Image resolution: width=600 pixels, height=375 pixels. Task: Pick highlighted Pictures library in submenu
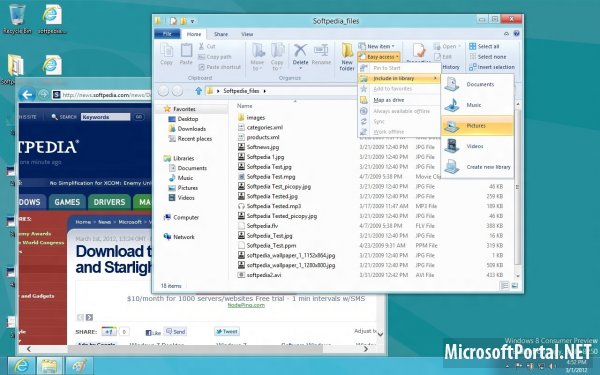477,126
